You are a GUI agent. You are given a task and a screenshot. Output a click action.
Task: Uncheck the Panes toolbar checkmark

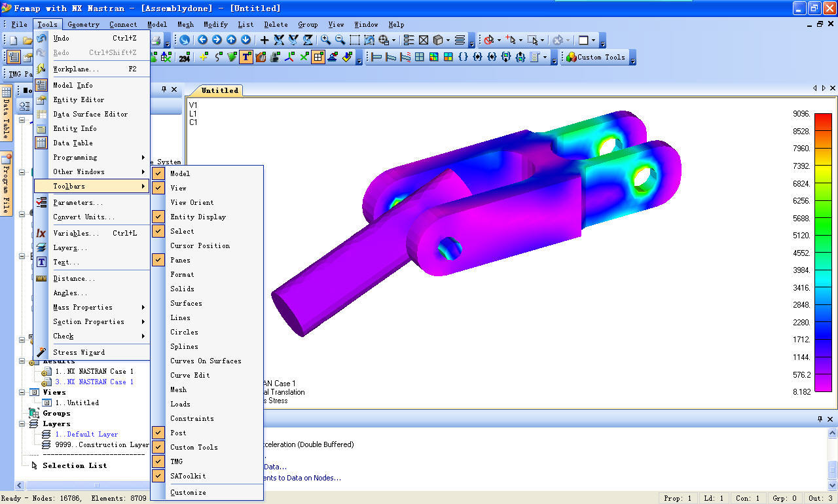(x=158, y=260)
